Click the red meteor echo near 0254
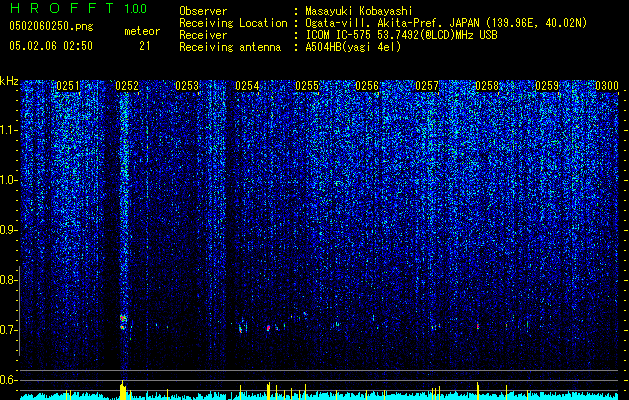The height and width of the screenshot is (400, 629). pos(268,328)
